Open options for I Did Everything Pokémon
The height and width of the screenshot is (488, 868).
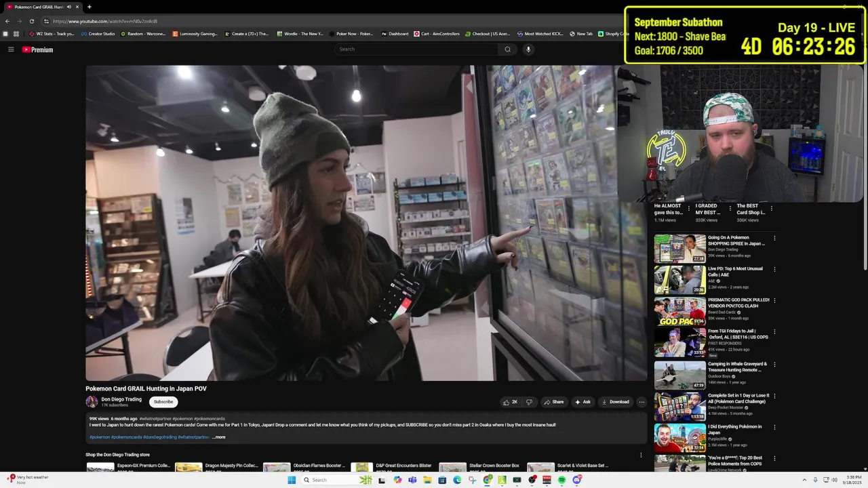pos(774,428)
